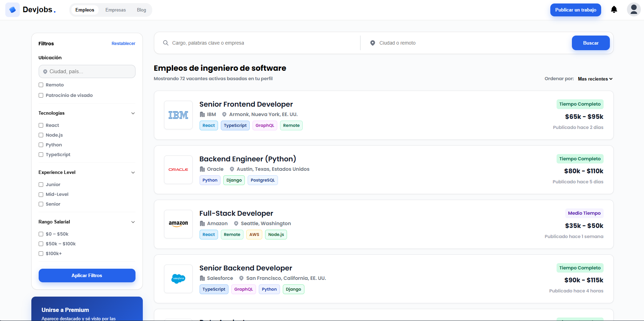
Task: Select the Salesforce company logo
Action: [x=178, y=279]
